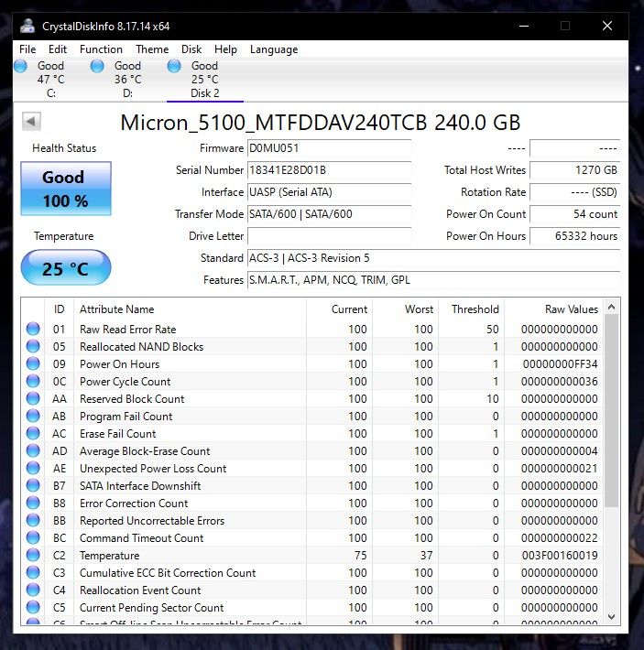Open the Help menu
The height and width of the screenshot is (650, 644).
[x=225, y=49]
